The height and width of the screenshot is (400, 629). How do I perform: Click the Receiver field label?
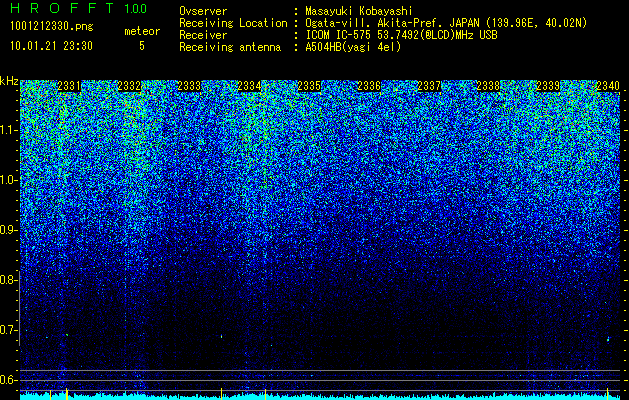tap(203, 35)
